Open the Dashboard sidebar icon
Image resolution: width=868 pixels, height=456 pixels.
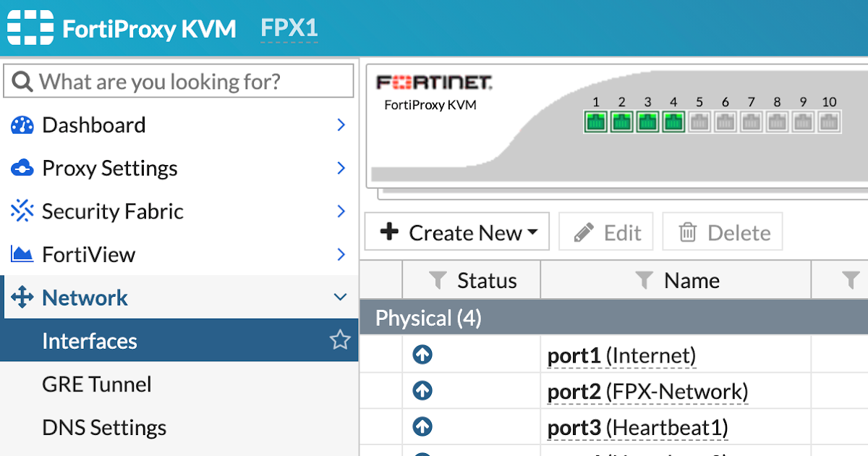[x=22, y=124]
